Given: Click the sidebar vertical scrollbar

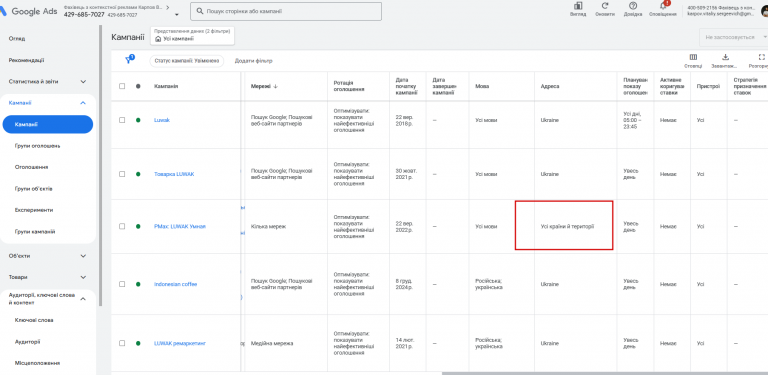Looking at the screenshot, I should click(x=100, y=166).
